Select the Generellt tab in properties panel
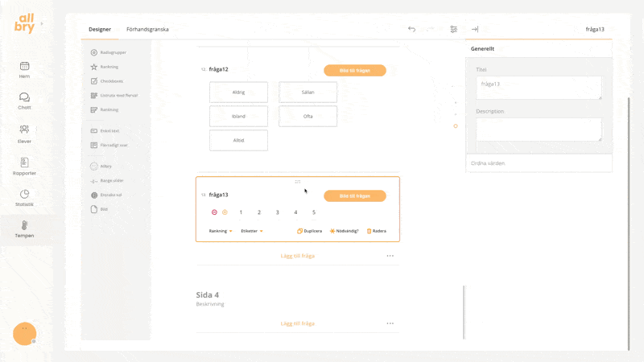Screen dimensions: 644x362 pyautogui.click(x=483, y=48)
